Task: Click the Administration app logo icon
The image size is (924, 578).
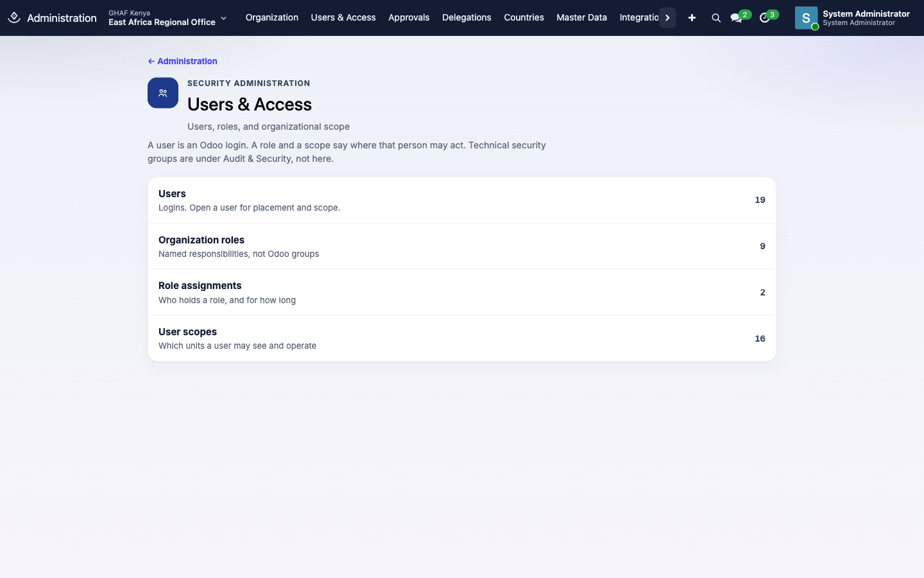Action: tap(14, 17)
